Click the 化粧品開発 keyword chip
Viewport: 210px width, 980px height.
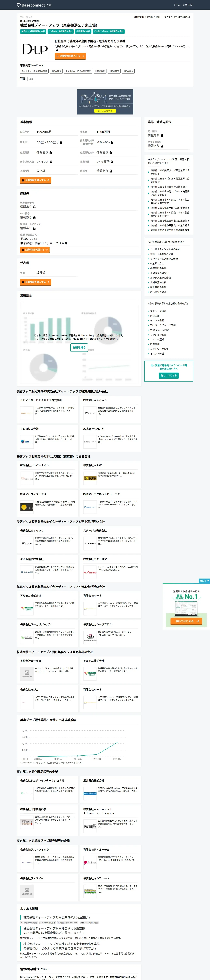[114, 71]
